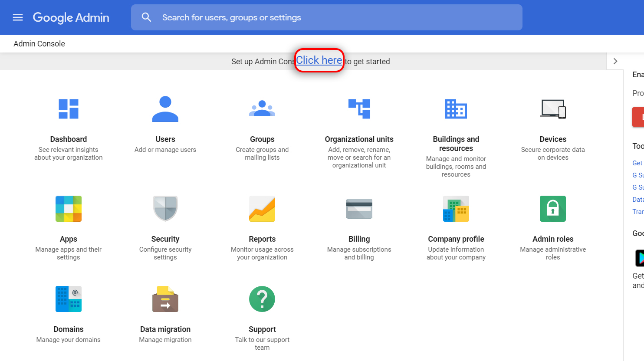The height and width of the screenshot is (361, 644).
Task: Open the Company profile icon
Action: pos(456,209)
